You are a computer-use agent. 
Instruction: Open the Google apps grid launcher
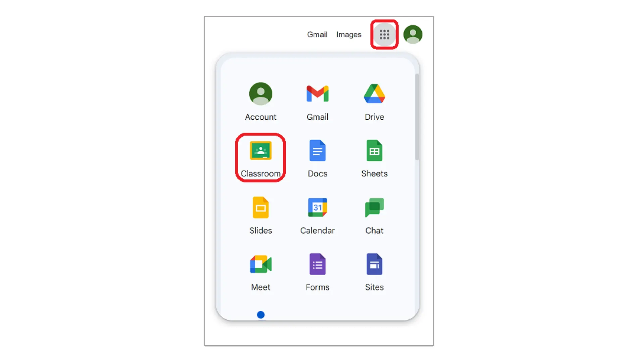coord(384,34)
